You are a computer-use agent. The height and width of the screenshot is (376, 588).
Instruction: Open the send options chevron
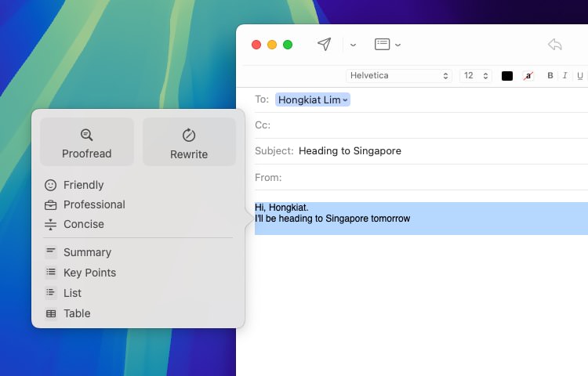pyautogui.click(x=353, y=45)
